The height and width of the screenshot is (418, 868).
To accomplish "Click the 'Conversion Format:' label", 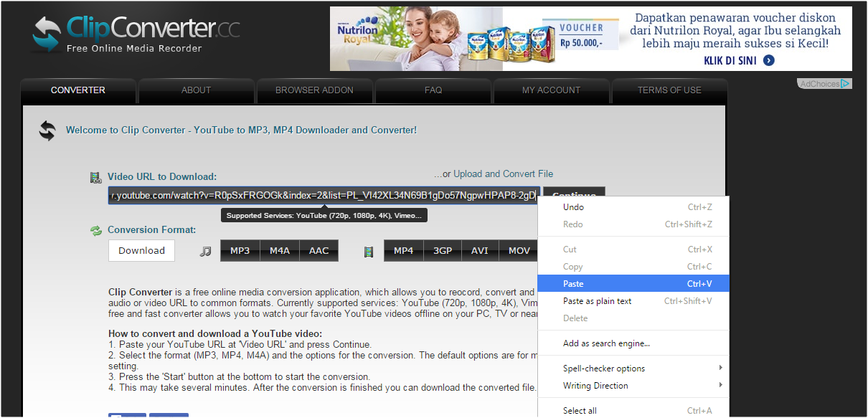I will (151, 230).
